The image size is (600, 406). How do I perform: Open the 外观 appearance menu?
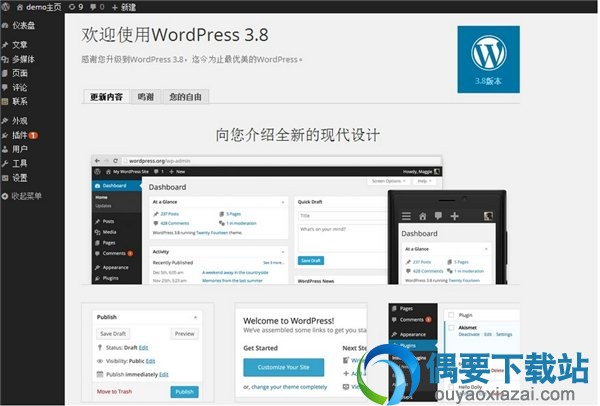pos(20,121)
